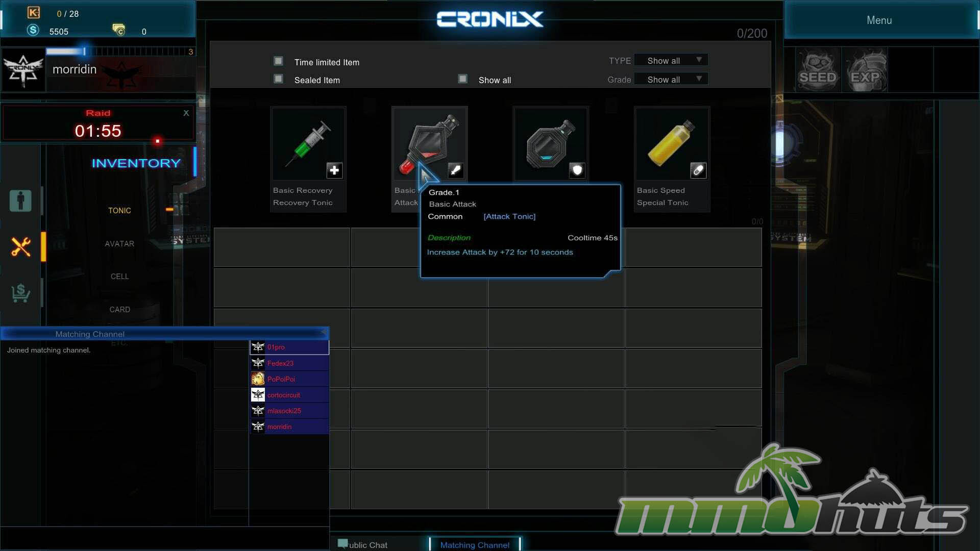This screenshot has height=551, width=980.
Task: Expand the TYPE Show all dropdown
Action: 671,60
